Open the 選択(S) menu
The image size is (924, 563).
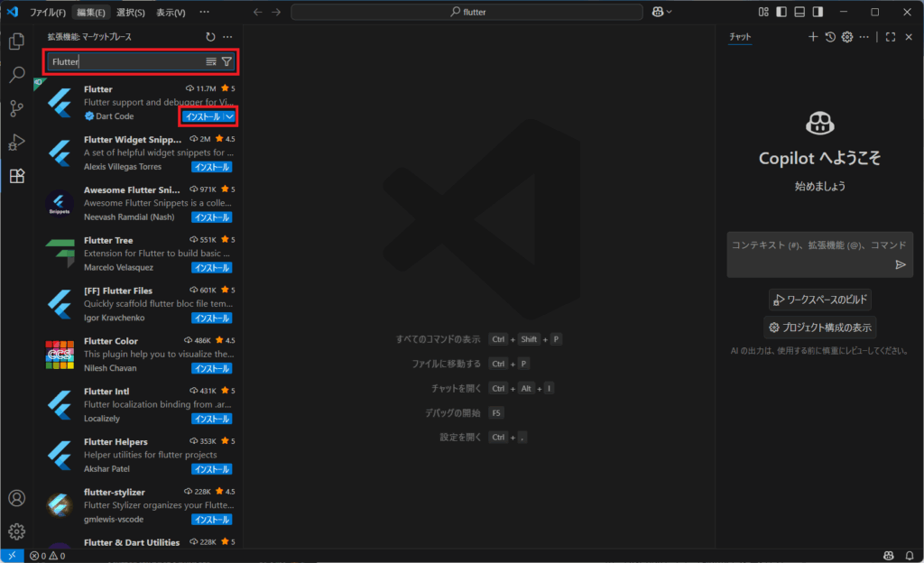point(131,13)
